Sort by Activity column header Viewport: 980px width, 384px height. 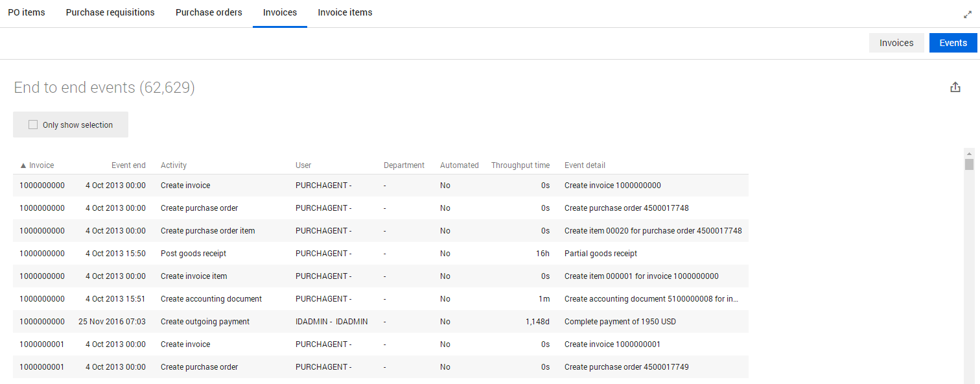174,165
